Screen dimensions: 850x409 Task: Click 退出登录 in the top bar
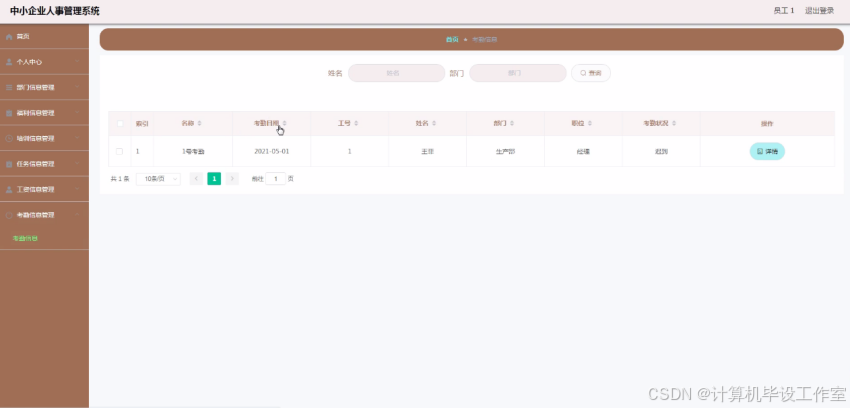click(x=819, y=11)
